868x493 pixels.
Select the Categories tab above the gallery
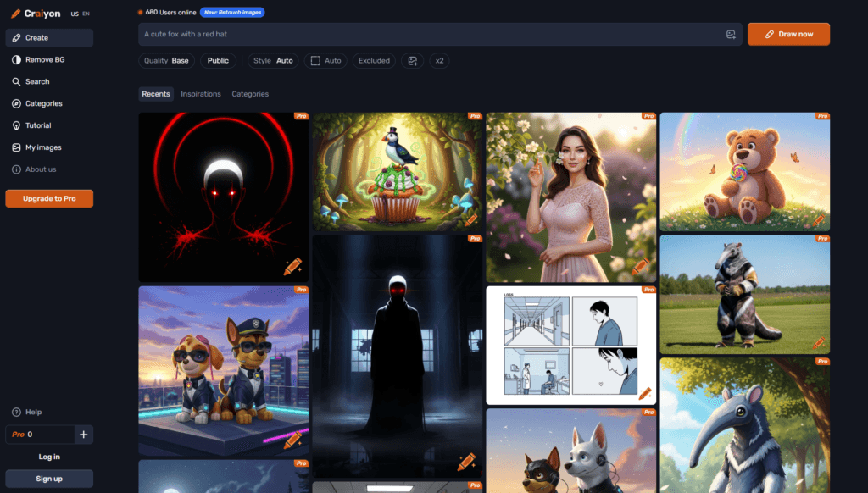[250, 94]
